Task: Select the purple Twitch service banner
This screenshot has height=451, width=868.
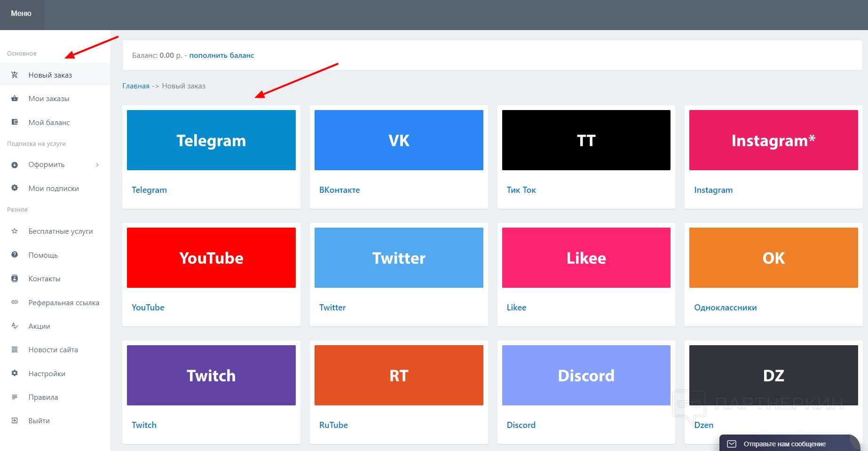Action: (211, 375)
